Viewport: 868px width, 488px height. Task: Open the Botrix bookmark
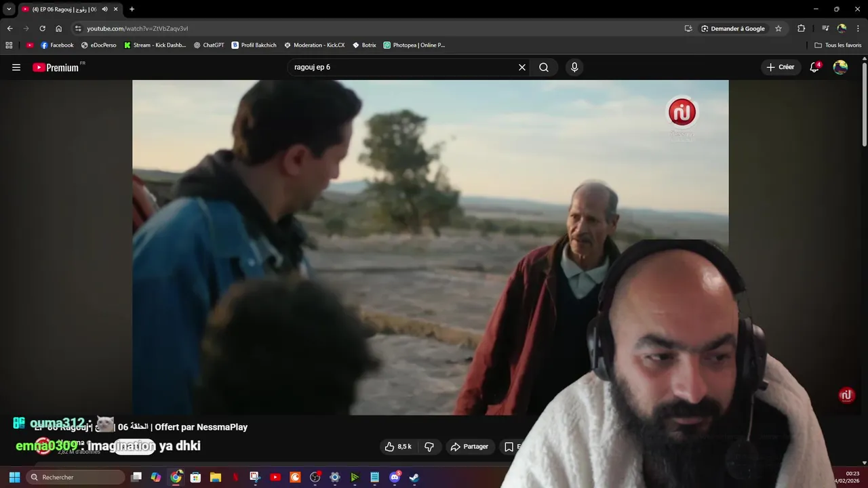[x=364, y=45]
